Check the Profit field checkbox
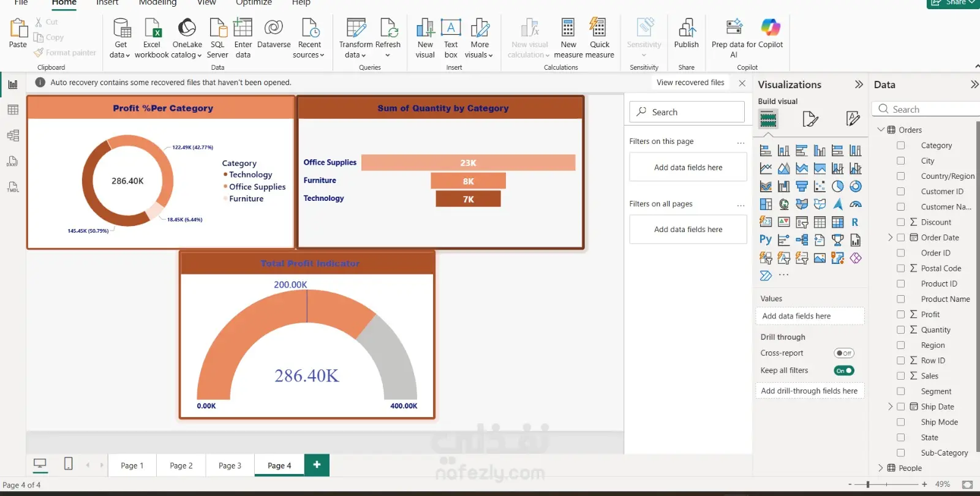 click(x=900, y=314)
